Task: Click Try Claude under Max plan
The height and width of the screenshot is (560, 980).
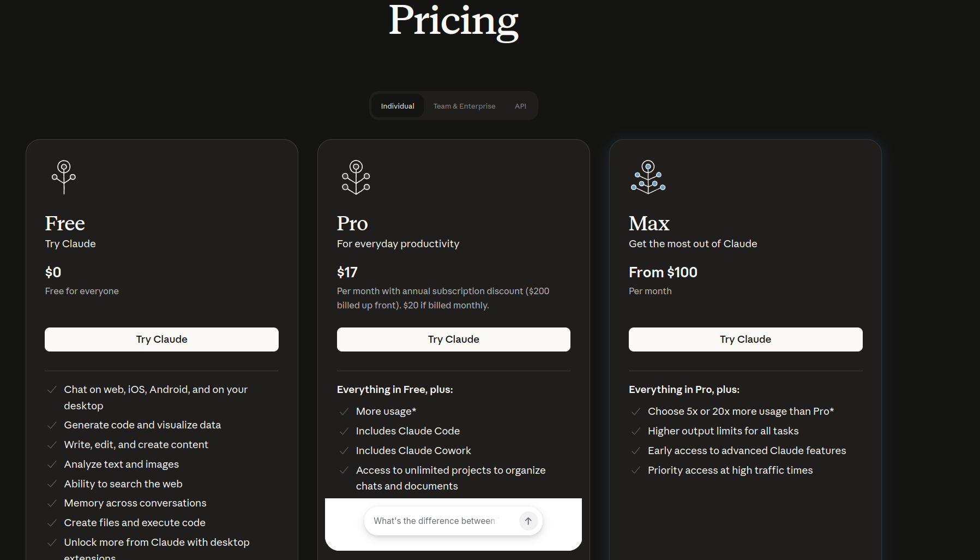Action: (x=745, y=339)
